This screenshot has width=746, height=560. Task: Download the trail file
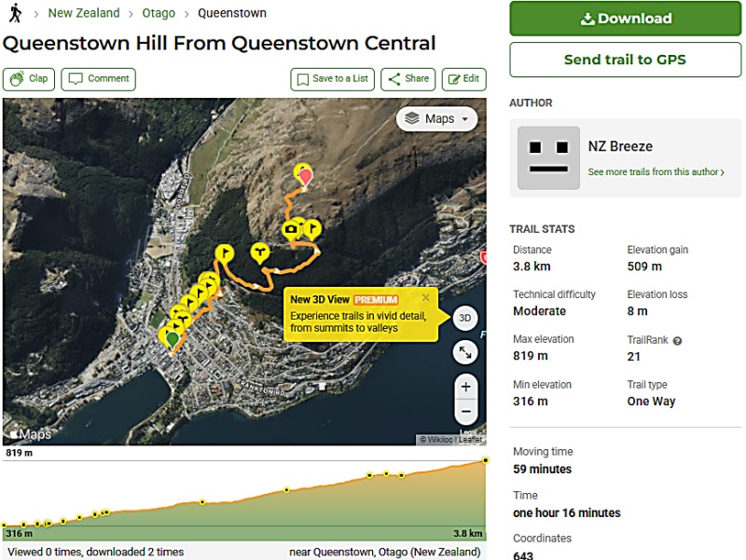pos(625,19)
